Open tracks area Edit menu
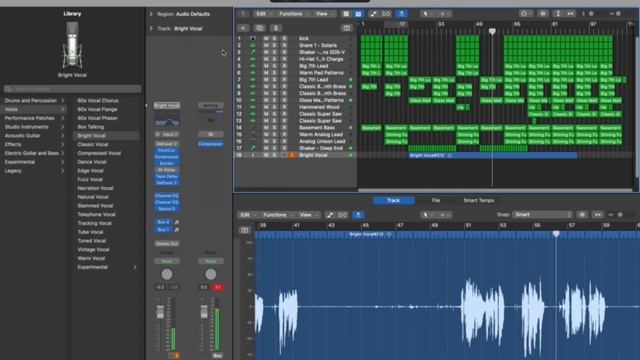Screen dimensions: 640x360 click(263, 13)
